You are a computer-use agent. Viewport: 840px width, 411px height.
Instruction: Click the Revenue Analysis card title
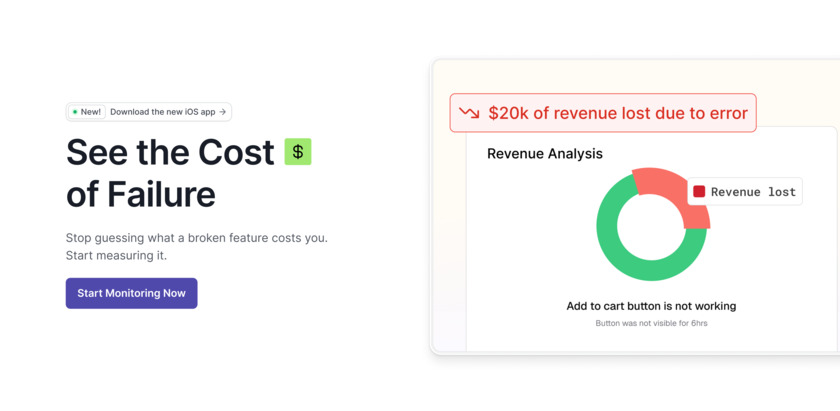pyautogui.click(x=545, y=154)
